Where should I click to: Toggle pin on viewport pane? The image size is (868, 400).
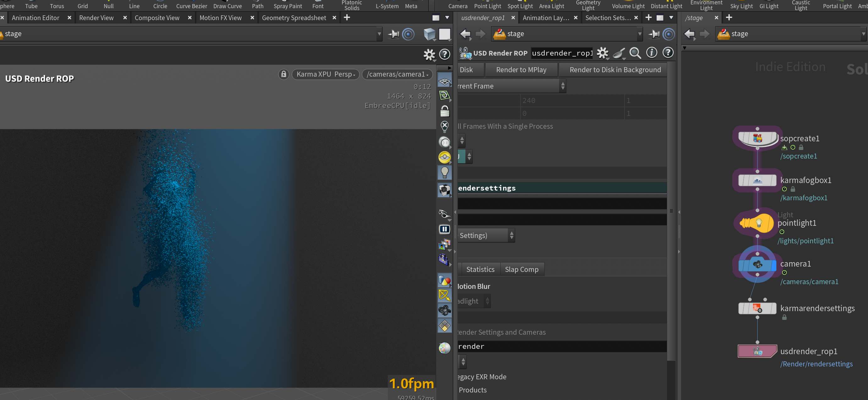[393, 34]
